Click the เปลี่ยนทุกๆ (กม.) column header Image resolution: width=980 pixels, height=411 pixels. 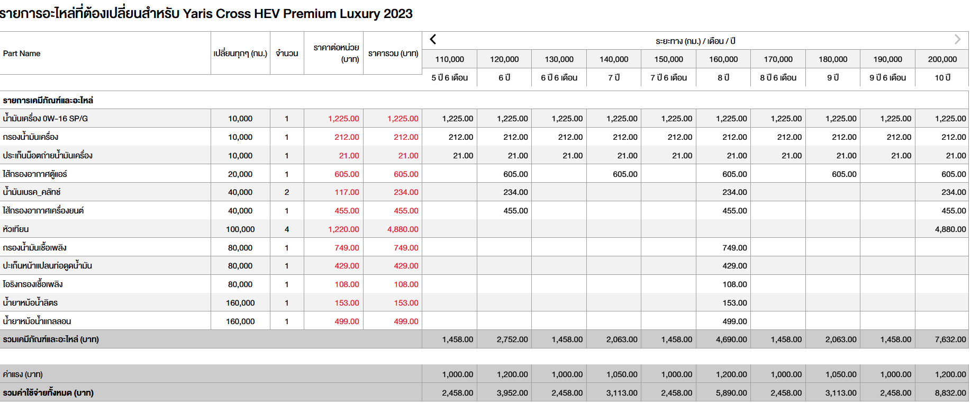point(240,53)
